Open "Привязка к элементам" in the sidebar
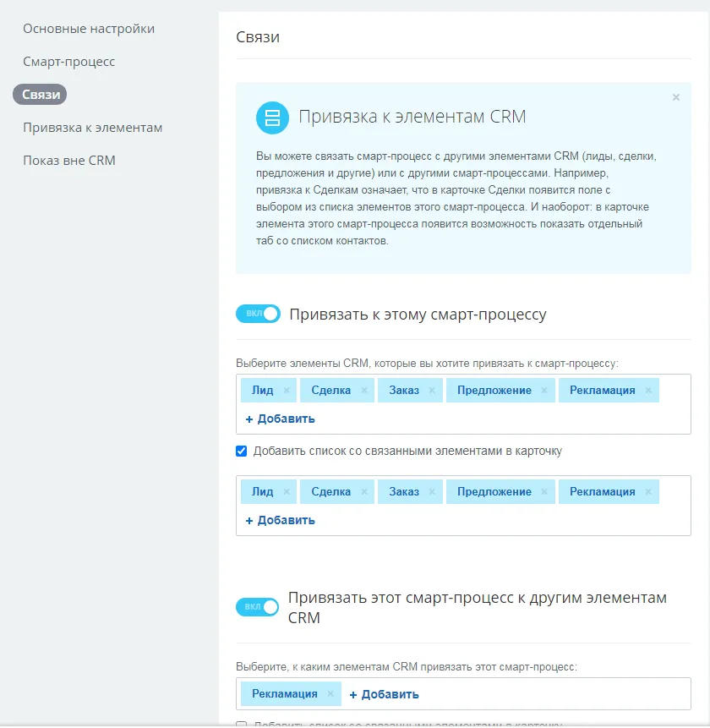 (91, 127)
